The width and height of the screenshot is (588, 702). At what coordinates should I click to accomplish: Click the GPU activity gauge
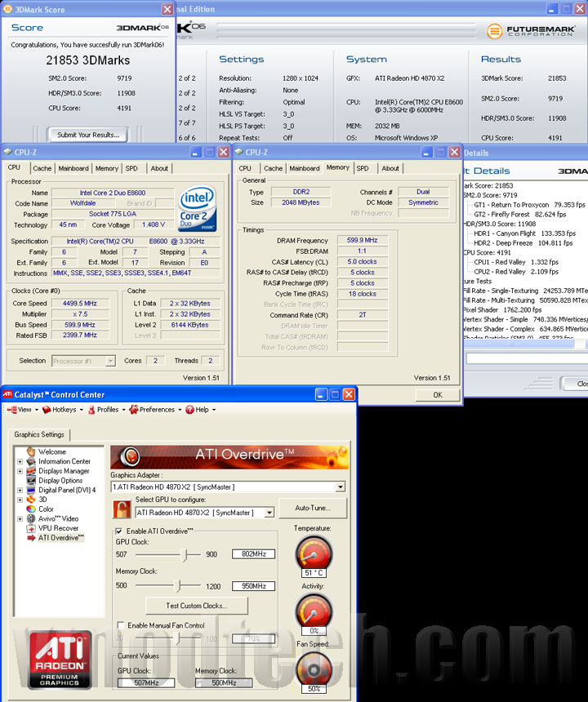click(314, 611)
